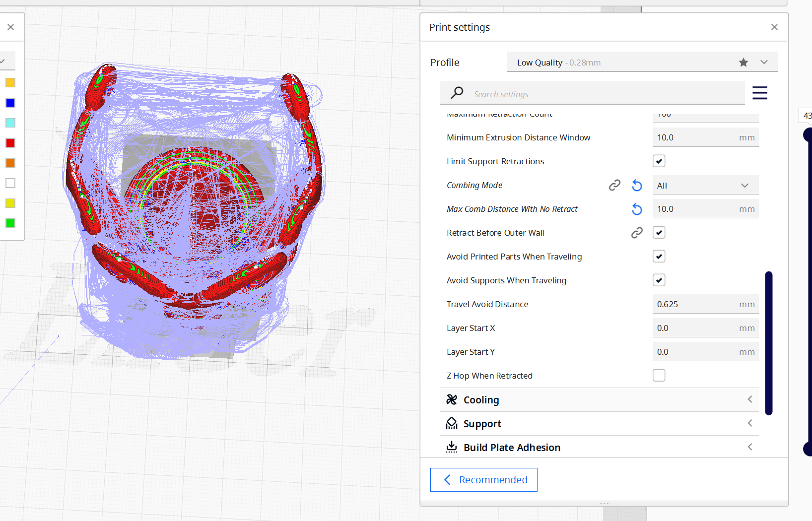Reset Combing Mode with the revert arrow
Viewport: 812px width, 521px height.
pos(637,185)
